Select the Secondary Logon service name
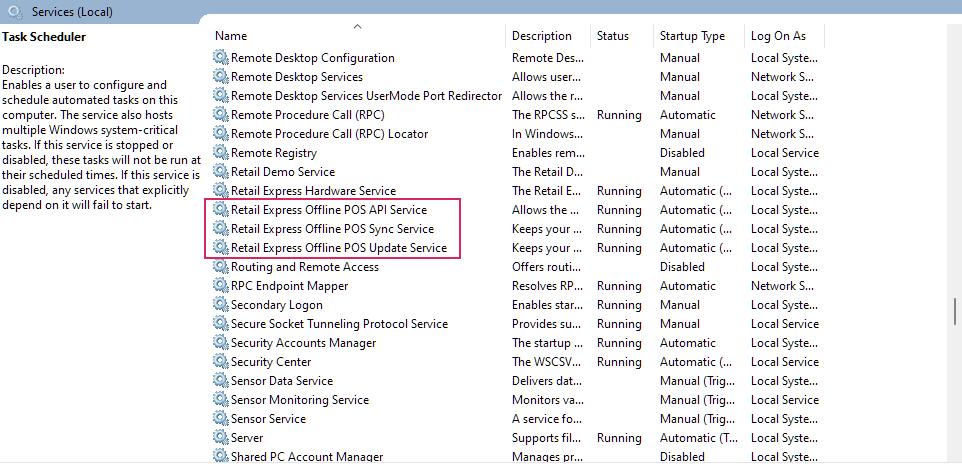 pos(277,305)
